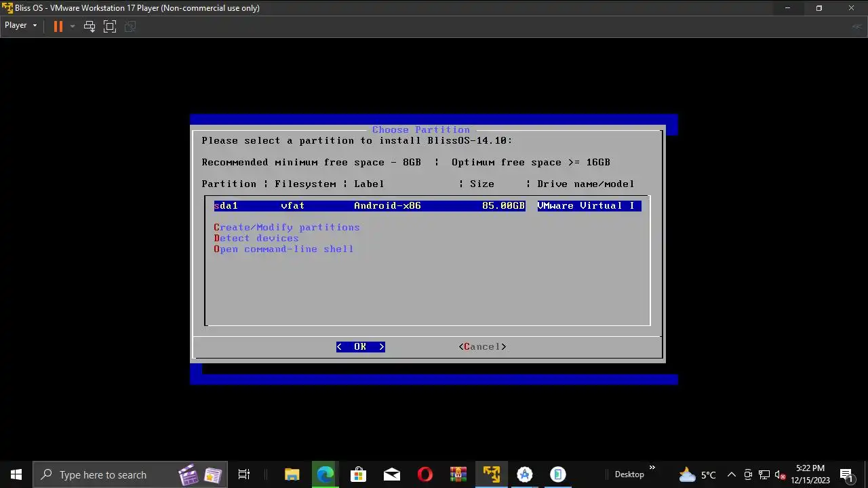Open File Explorer from the taskbar

point(292,474)
